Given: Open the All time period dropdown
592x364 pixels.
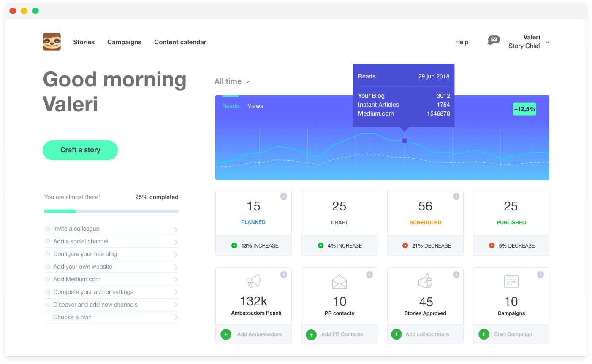Looking at the screenshot, I should coord(232,81).
